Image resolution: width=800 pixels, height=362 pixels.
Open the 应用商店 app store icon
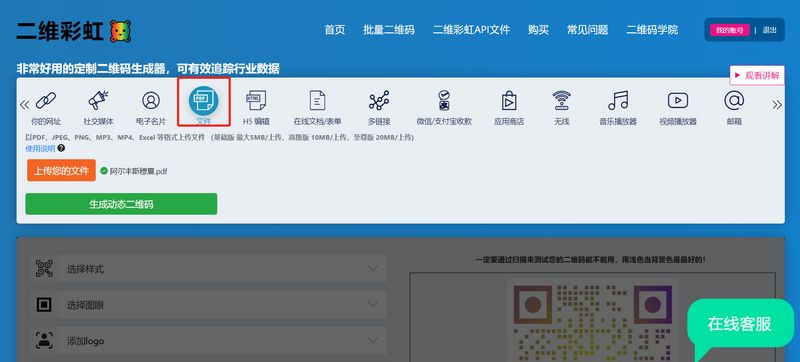point(509,100)
